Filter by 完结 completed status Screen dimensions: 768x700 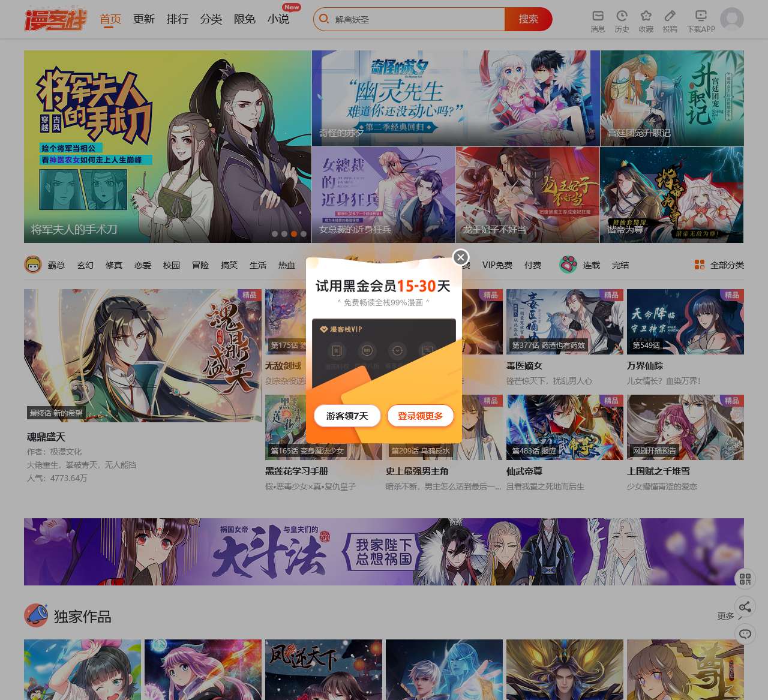point(620,265)
